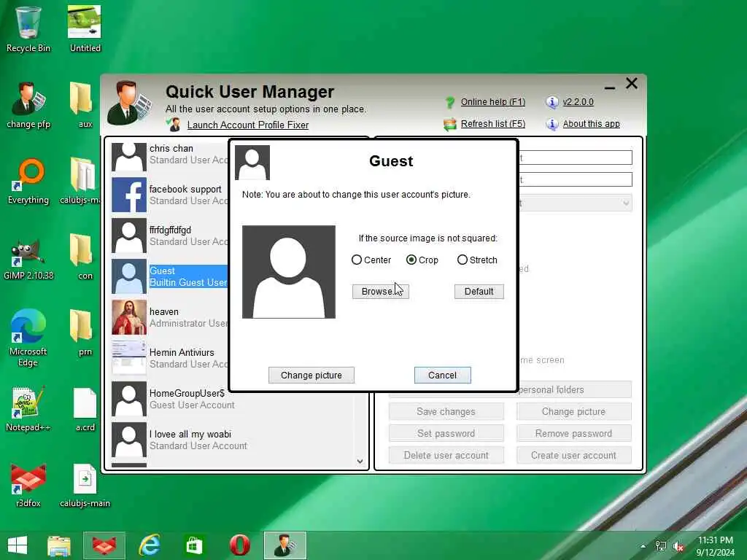Select the facebook support user avatar

[x=128, y=195]
